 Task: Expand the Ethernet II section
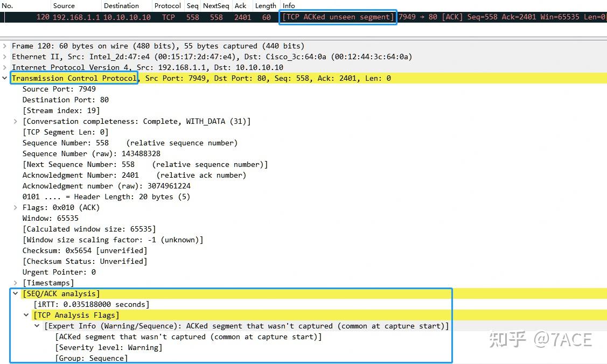4,57
